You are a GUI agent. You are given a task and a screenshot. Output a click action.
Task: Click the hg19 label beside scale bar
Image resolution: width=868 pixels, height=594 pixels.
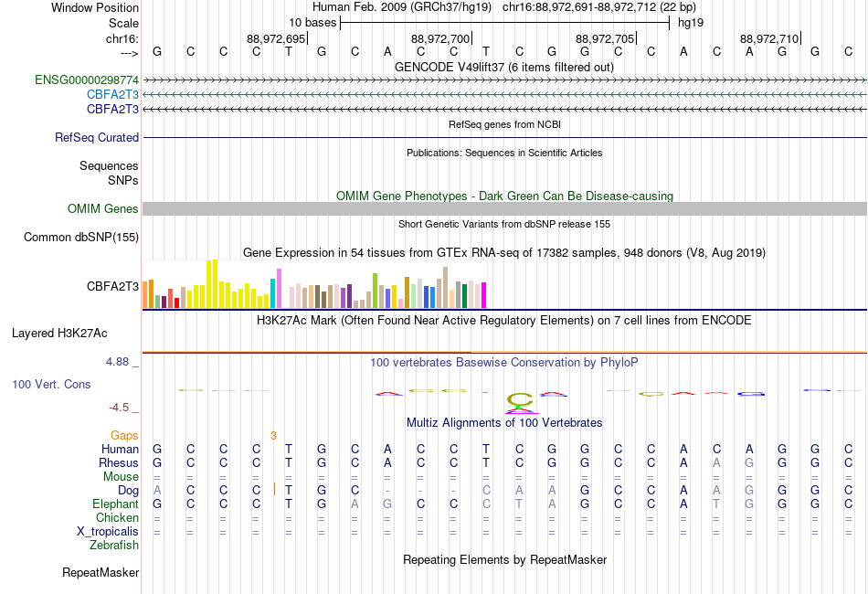pyautogui.click(x=691, y=23)
